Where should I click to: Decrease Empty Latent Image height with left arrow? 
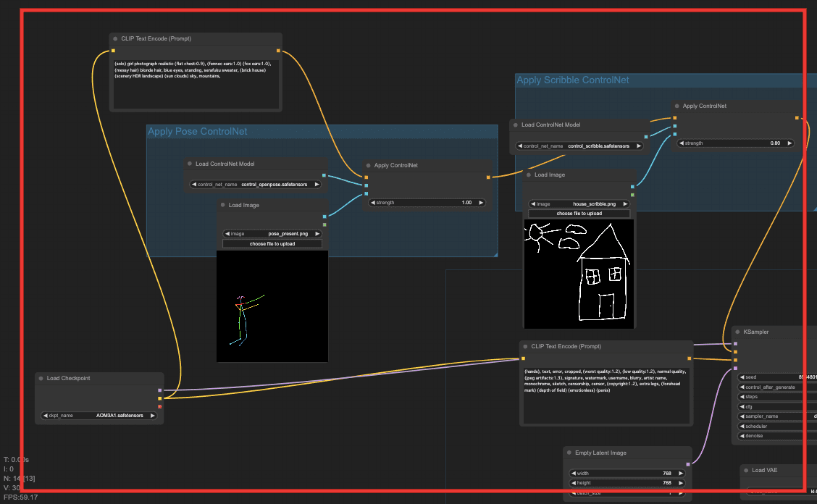click(x=574, y=483)
